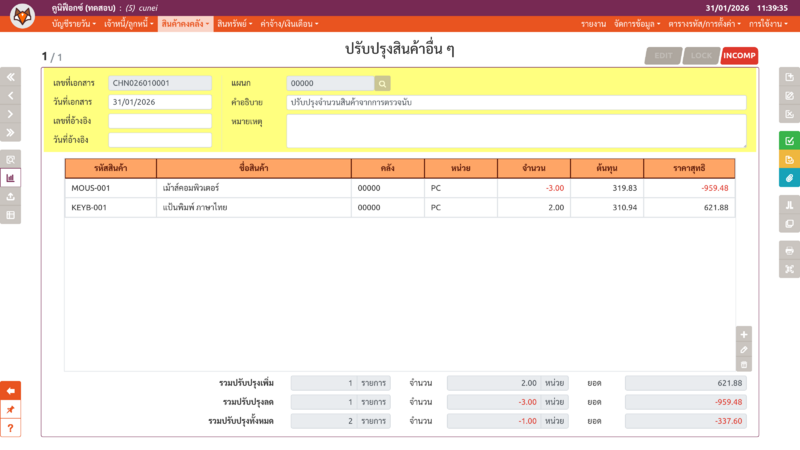Click the orange back arrow button

pos(11,391)
